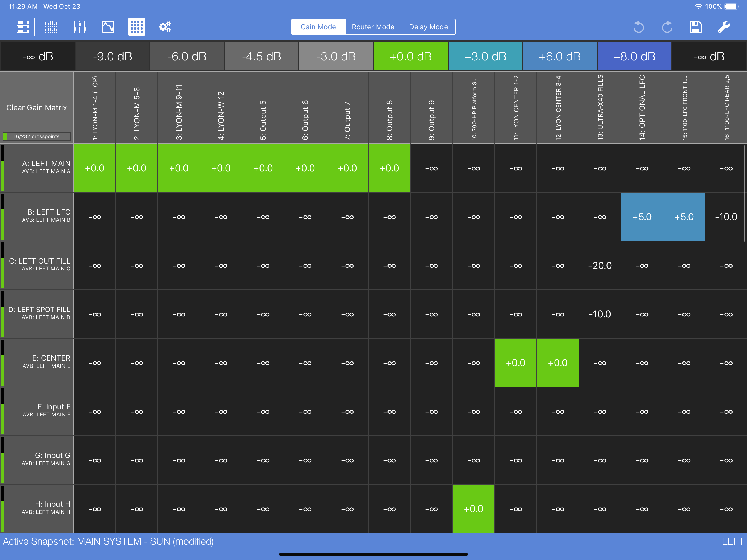The width and height of the screenshot is (747, 560).
Task: Toggle -20.0 crosspoint C to ULTRA-X40 FILLS
Action: tap(600, 265)
